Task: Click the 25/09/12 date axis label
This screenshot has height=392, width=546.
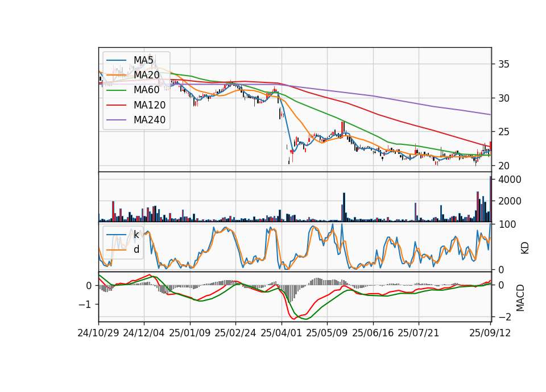Action: pos(490,333)
